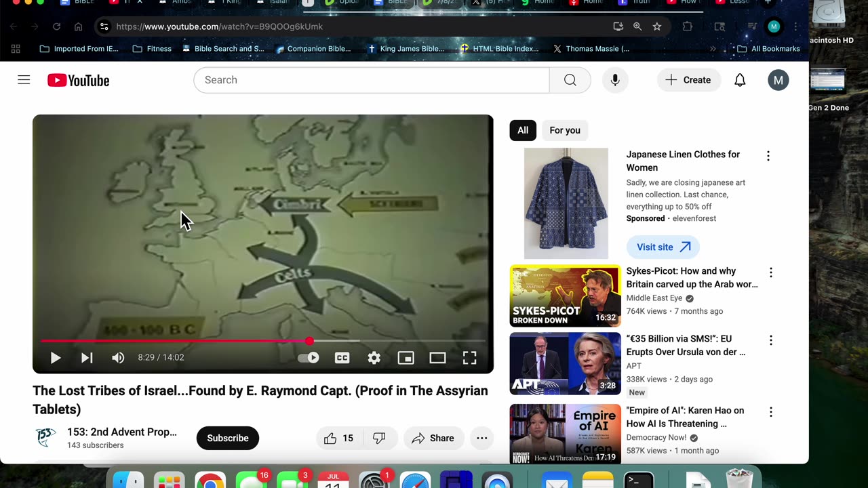The width and height of the screenshot is (868, 488).
Task: Reload the page in the browser
Action: coord(57,26)
